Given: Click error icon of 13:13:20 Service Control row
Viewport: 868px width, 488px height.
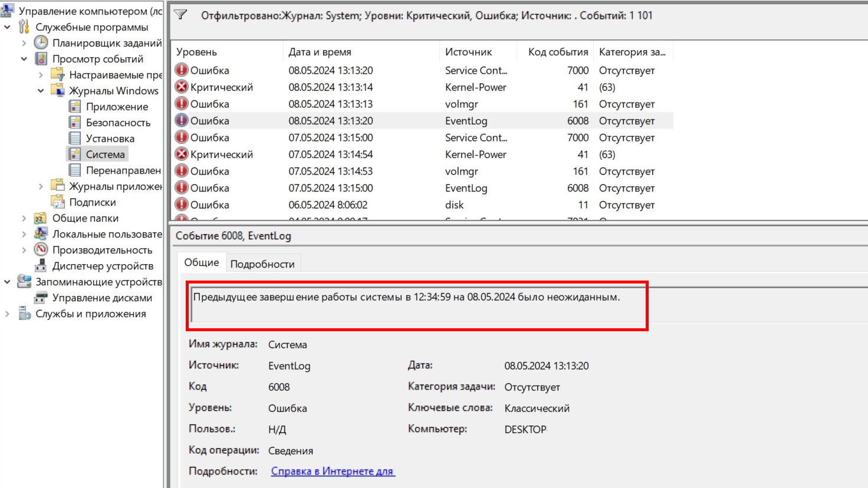Looking at the screenshot, I should 182,70.
